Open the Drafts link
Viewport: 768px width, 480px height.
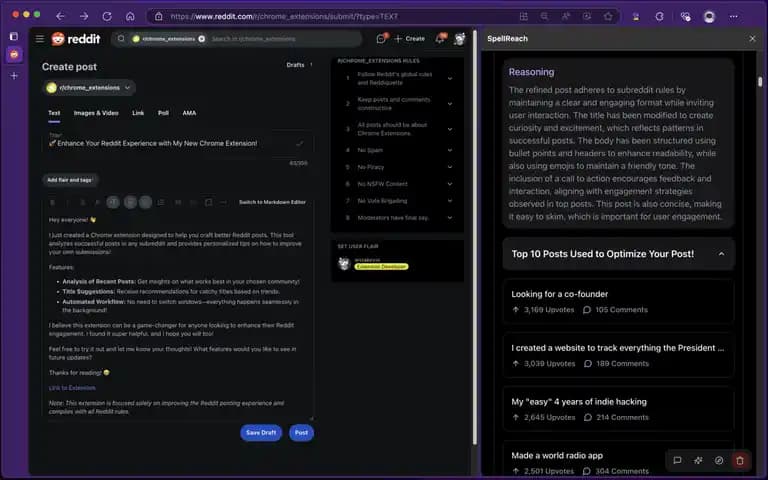(295, 65)
